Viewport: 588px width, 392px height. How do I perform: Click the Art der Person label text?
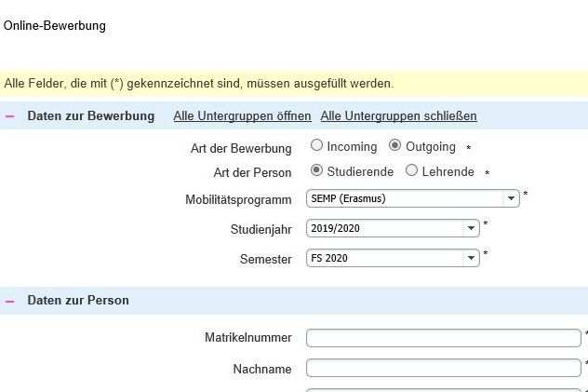[x=252, y=173]
